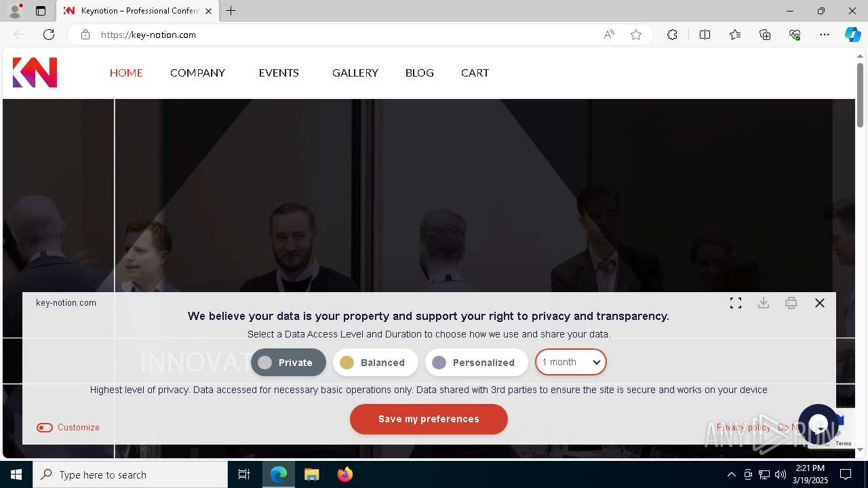Screen dimensions: 868x488
Task: Open the network status icon
Action: point(764,474)
